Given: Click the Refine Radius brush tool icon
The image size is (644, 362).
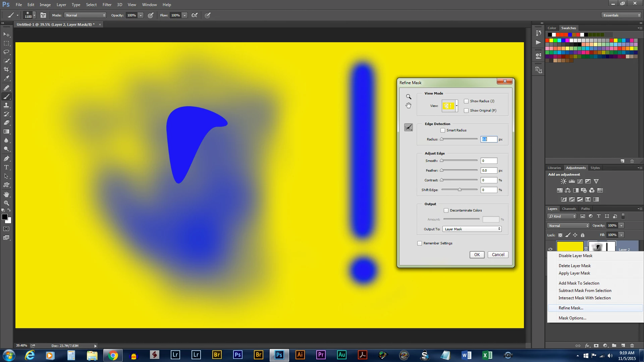Looking at the screenshot, I should pyautogui.click(x=409, y=127).
